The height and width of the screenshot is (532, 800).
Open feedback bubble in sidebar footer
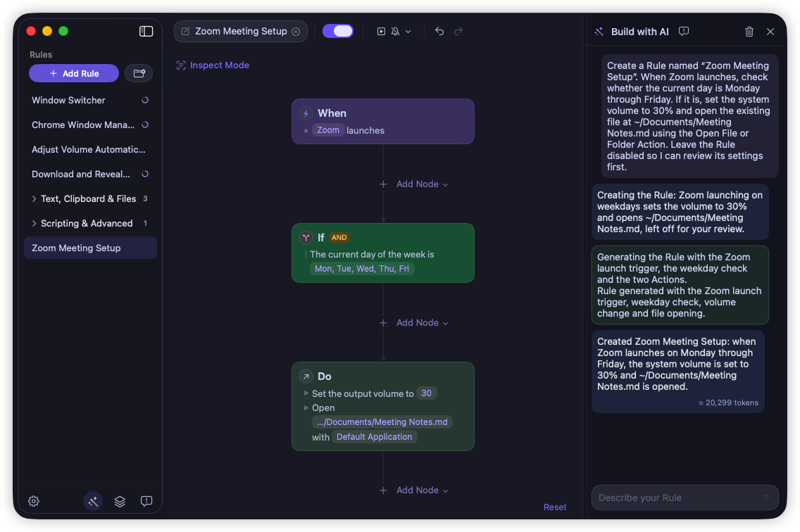pyautogui.click(x=146, y=502)
